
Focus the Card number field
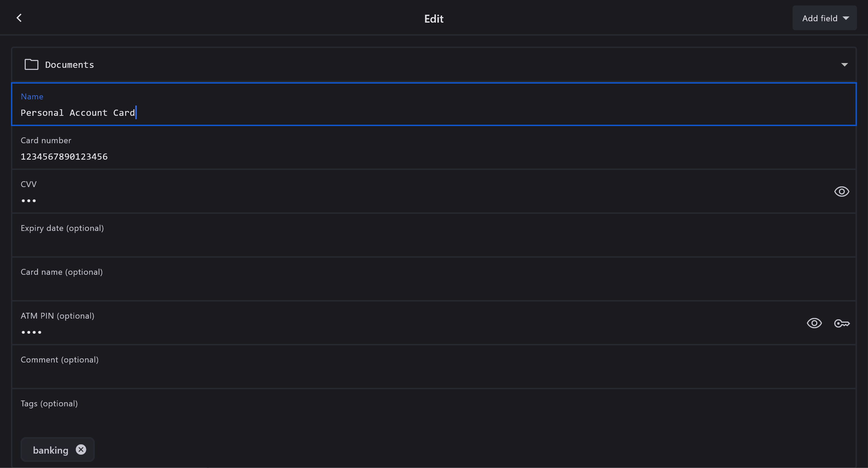click(x=412, y=157)
